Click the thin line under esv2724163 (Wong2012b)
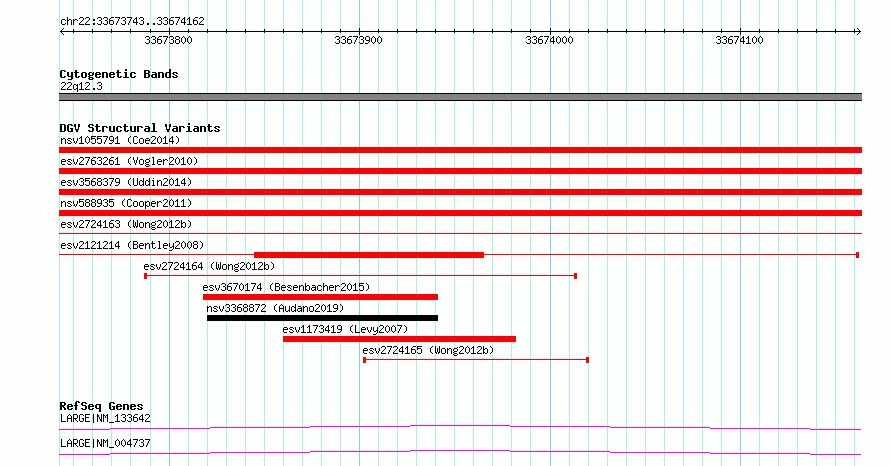The image size is (890, 466). point(460,233)
